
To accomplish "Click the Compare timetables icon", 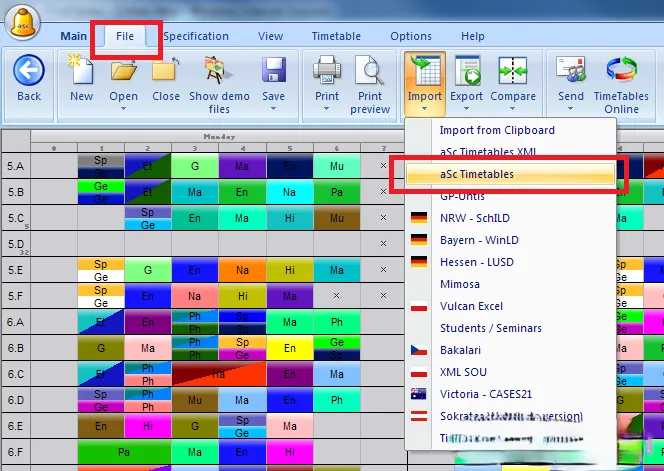I will [513, 70].
